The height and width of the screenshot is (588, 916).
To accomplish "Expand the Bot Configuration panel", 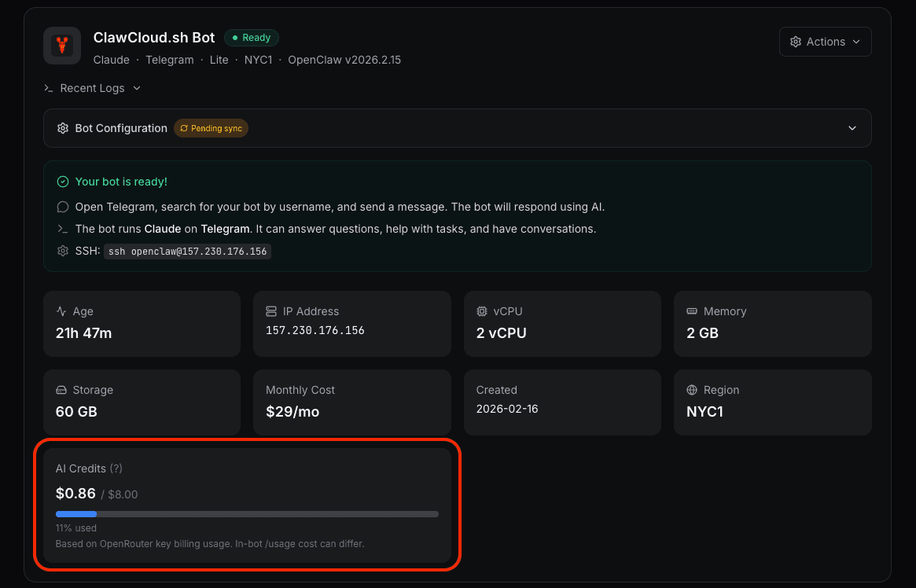I will pos(852,127).
